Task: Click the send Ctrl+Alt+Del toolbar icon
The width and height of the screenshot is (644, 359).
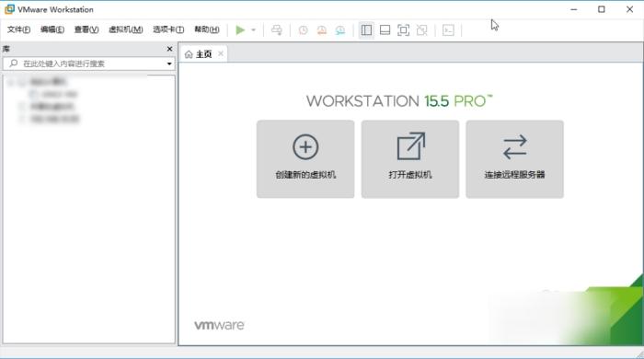Action: tap(277, 30)
